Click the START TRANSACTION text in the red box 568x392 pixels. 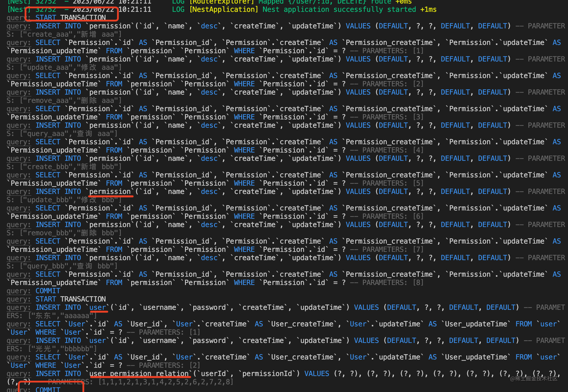tap(70, 18)
